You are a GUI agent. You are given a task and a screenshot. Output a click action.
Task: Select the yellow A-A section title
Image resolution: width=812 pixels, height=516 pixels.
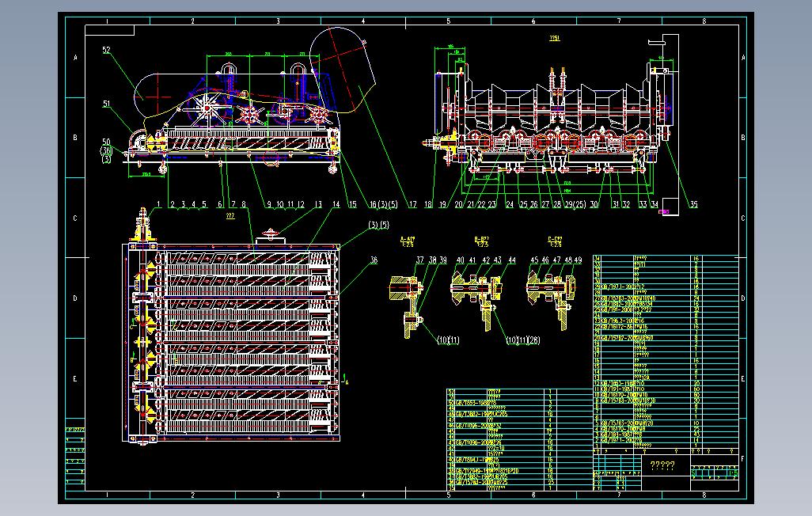[408, 241]
